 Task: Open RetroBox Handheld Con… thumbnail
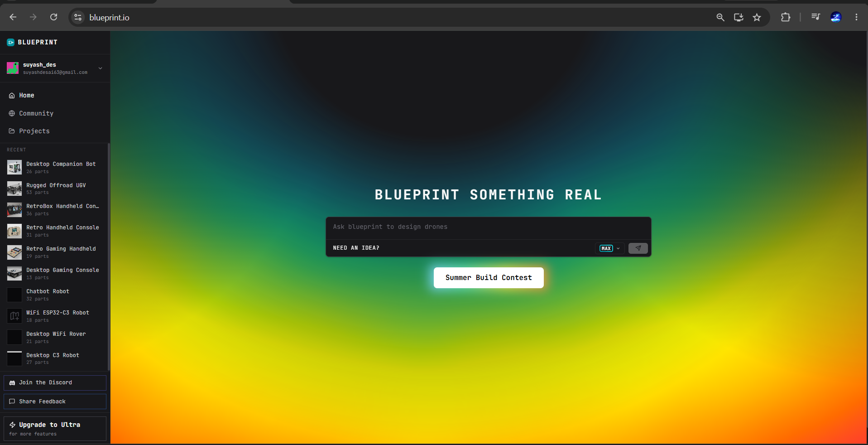14,210
